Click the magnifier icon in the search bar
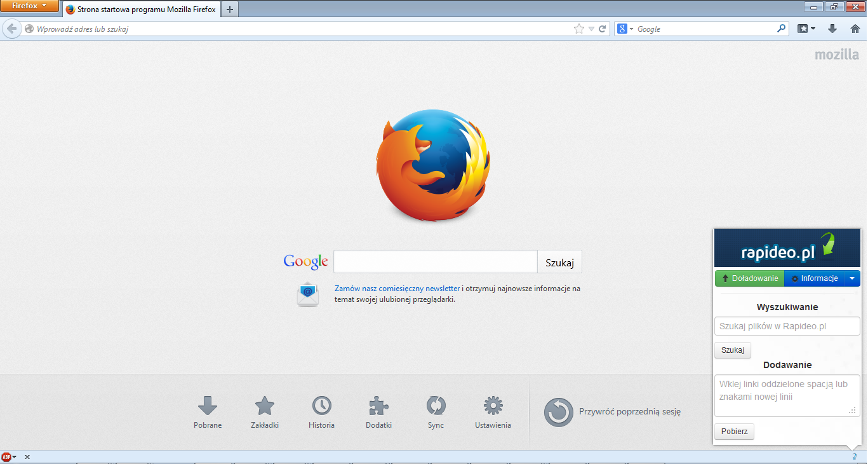868x464 pixels. pos(782,29)
